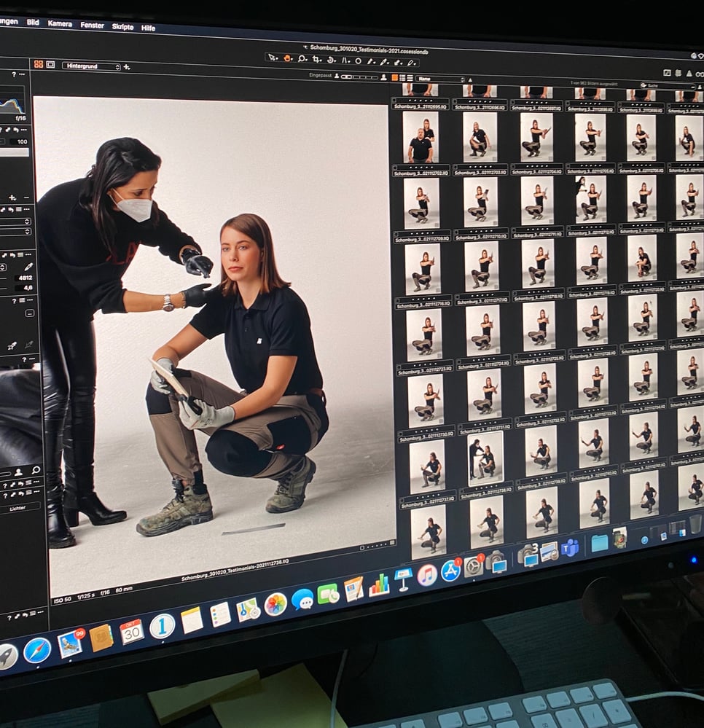704x728 pixels.
Task: Open the Numbers chart app in the Dock
Action: (378, 585)
